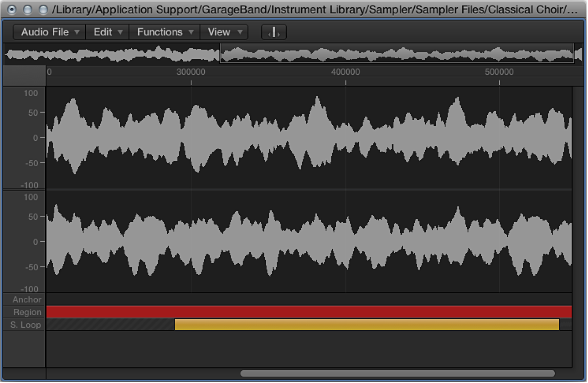The height and width of the screenshot is (383, 588).
Task: Click the Region lane label
Action: coord(26,312)
